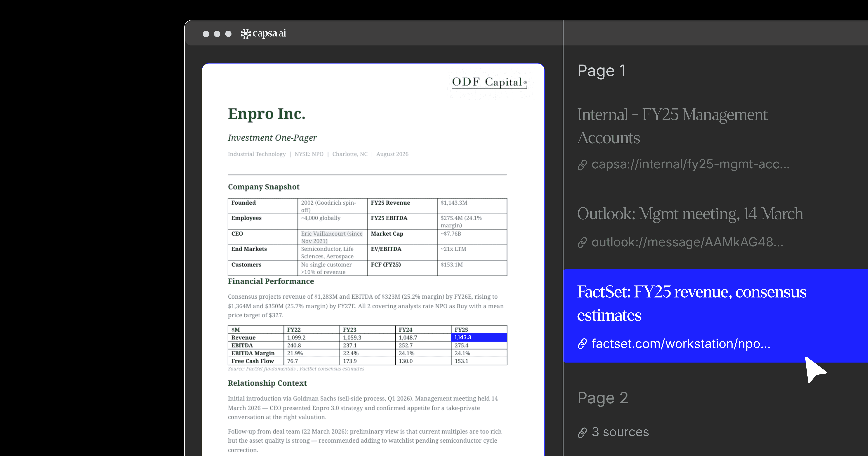Open the capsa://internal/fy25-mgmt-acc link
868x456 pixels.
690,164
